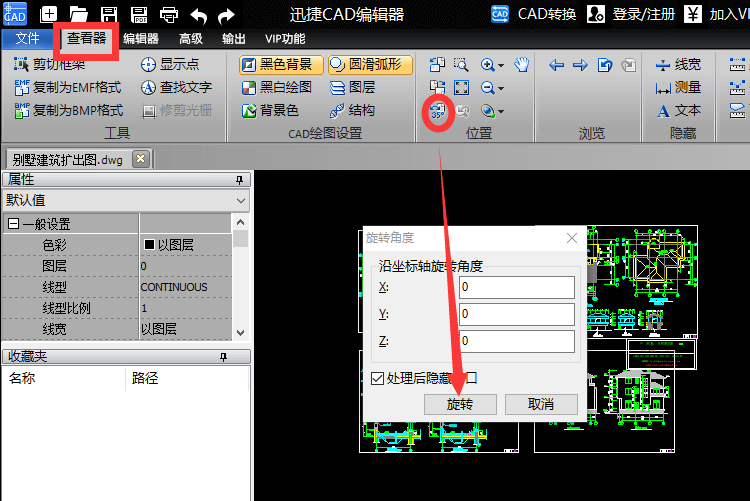Toggle hiding of 测量 measurements
This screenshot has height=501, width=750.
point(678,87)
